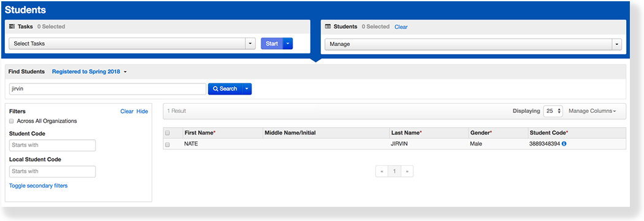Open the Manage students dropdown

coord(473,44)
